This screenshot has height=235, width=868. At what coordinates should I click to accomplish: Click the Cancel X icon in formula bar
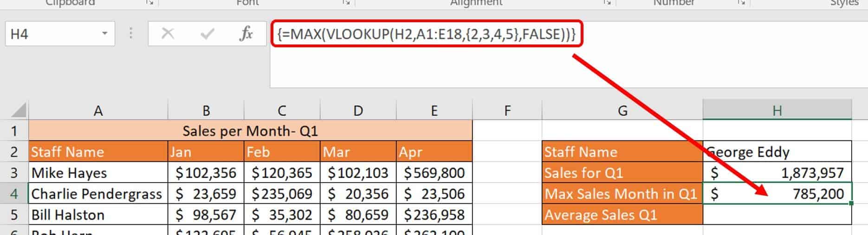[x=168, y=33]
